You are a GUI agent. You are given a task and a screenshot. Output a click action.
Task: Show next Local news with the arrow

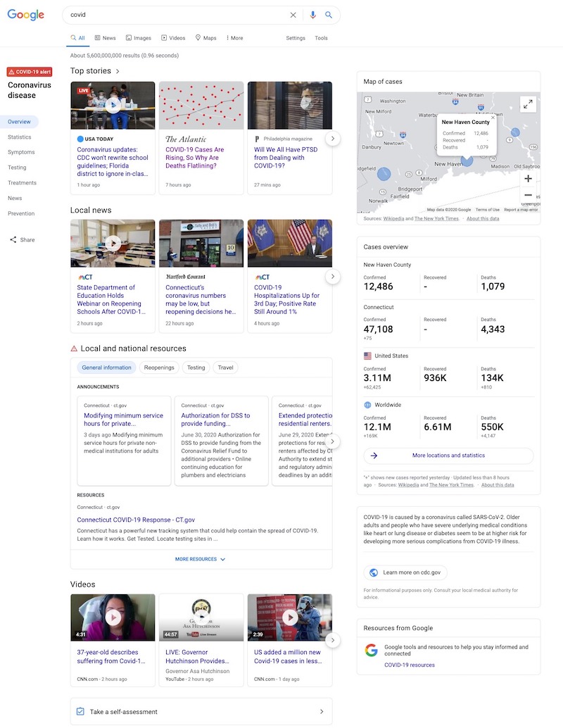[x=332, y=276]
